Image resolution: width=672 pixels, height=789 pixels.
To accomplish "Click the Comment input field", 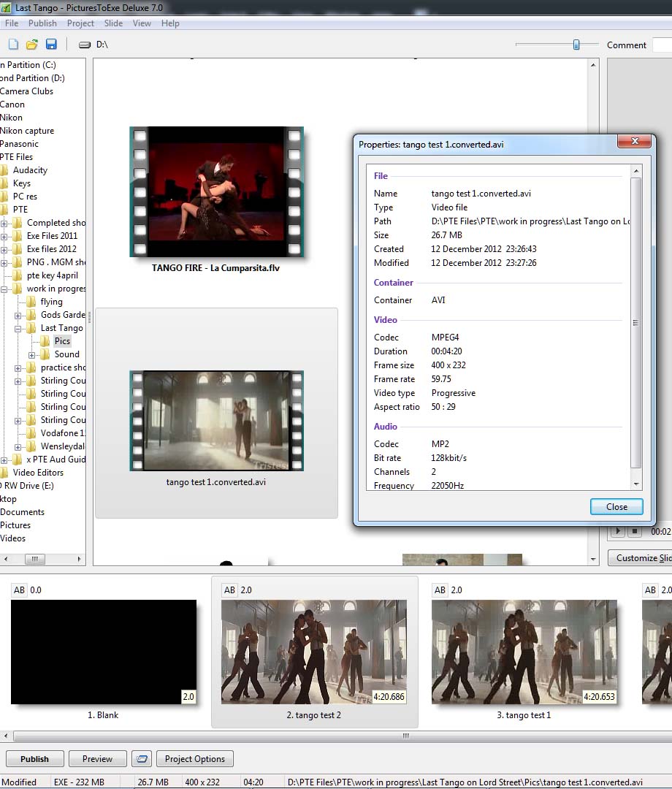I will pyautogui.click(x=663, y=45).
